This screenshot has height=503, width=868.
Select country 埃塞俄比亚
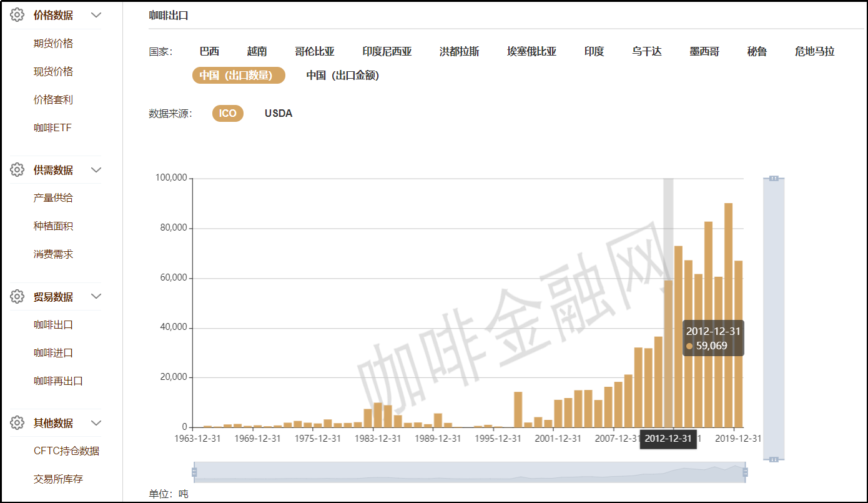(x=532, y=51)
